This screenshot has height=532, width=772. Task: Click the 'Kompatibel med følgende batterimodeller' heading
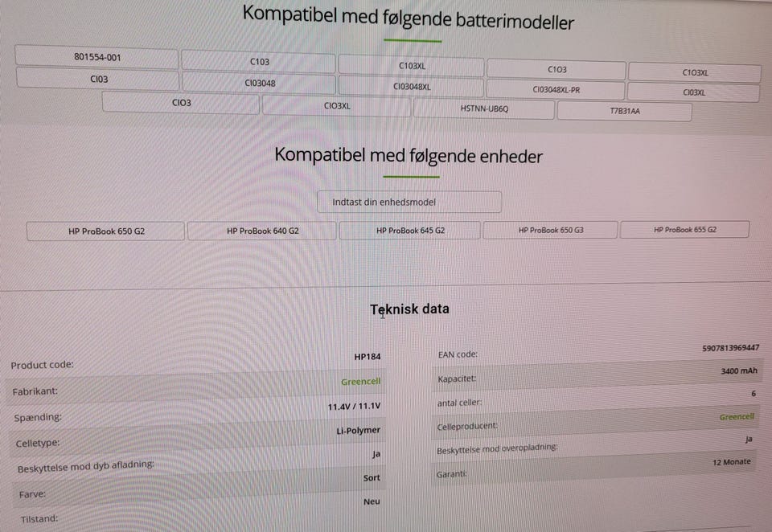pos(409,18)
